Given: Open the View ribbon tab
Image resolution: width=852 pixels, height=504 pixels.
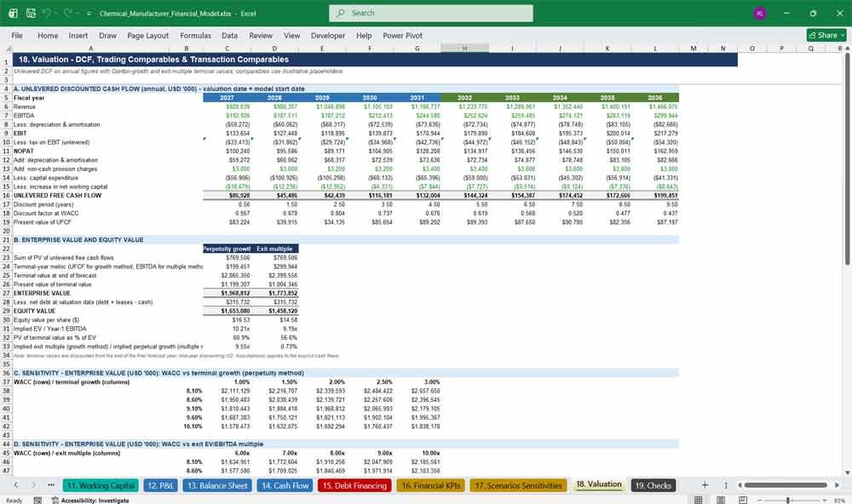Looking at the screenshot, I should (x=291, y=35).
